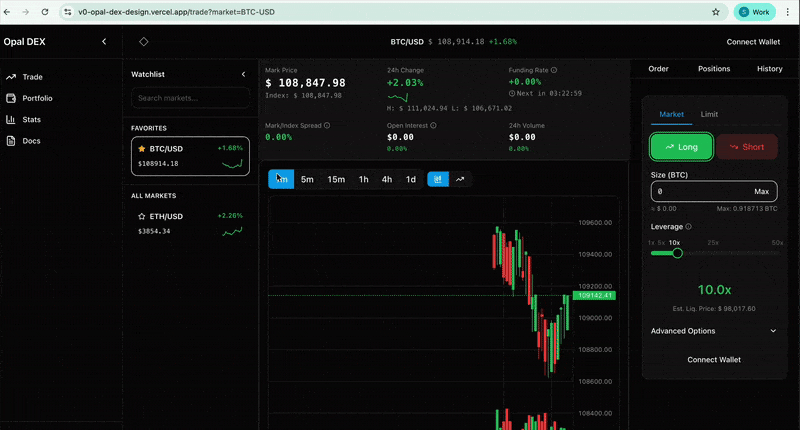Click the Leverage info icon
The image size is (800, 430).
pyautogui.click(x=688, y=226)
